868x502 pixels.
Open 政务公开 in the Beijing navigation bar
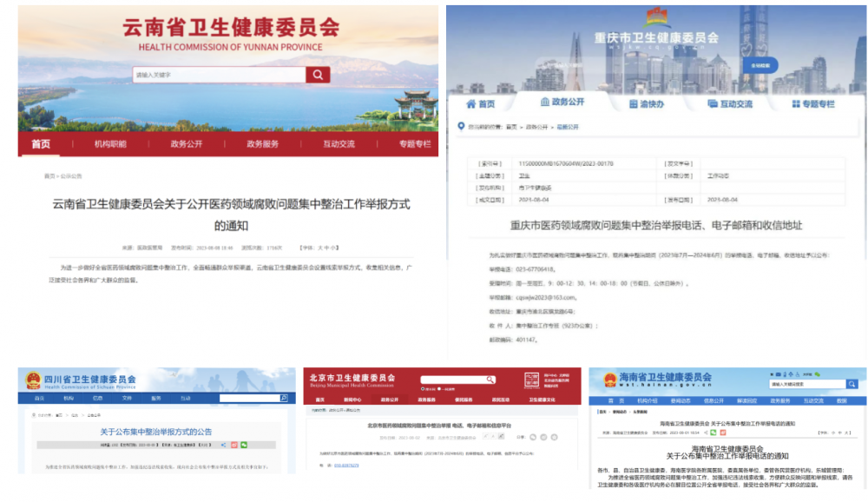389,400
